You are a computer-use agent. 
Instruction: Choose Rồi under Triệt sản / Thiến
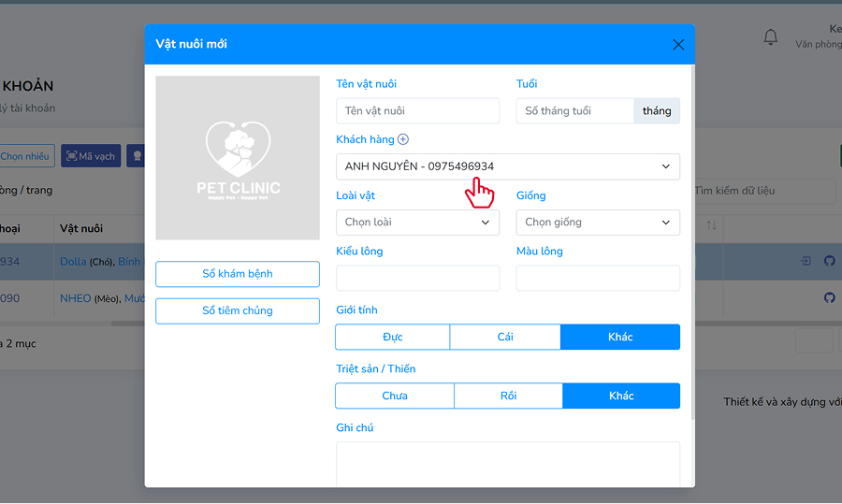click(508, 396)
